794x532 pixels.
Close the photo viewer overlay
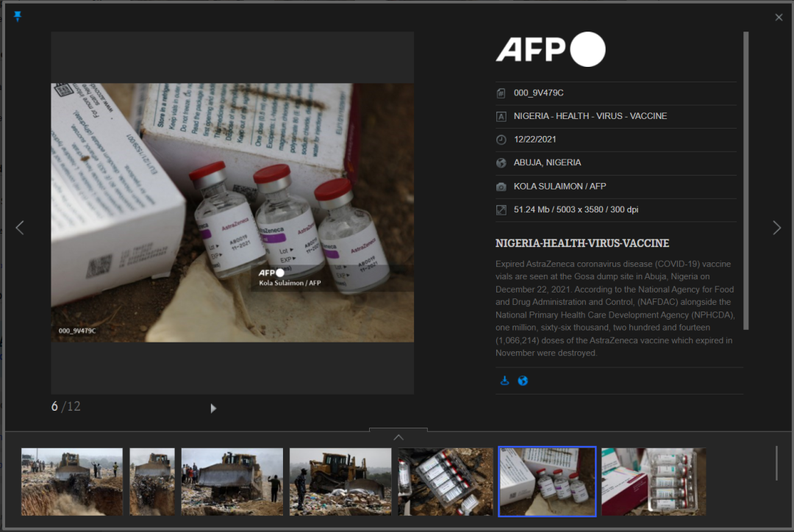click(x=779, y=17)
